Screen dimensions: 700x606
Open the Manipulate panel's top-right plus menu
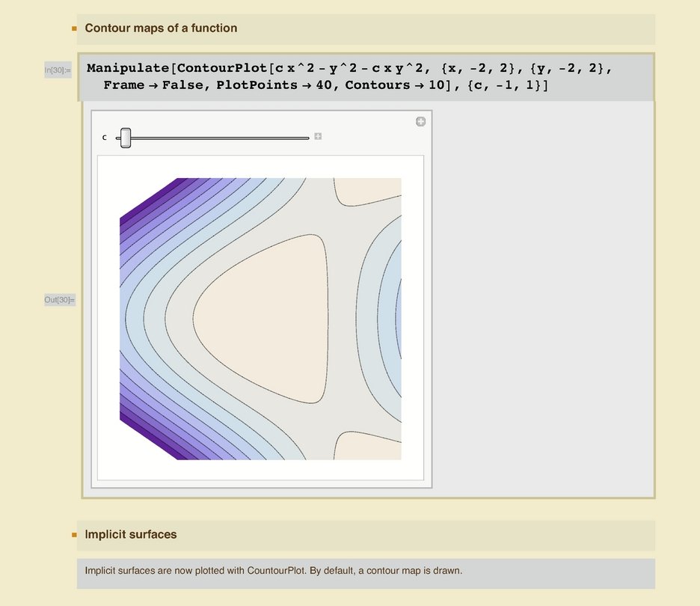coord(420,121)
